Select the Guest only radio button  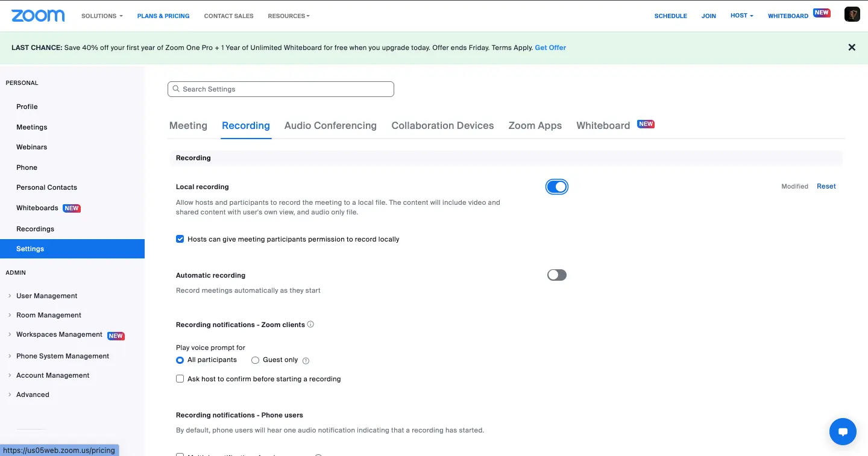[x=255, y=360]
